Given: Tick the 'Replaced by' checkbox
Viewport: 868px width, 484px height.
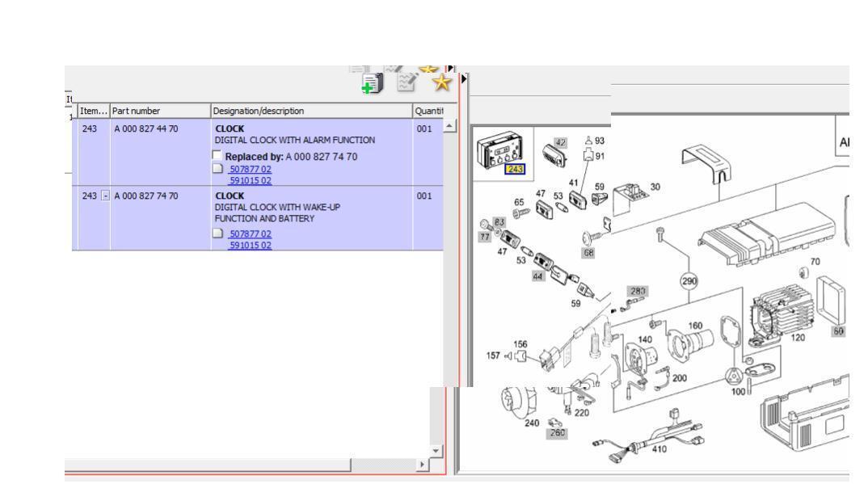Looking at the screenshot, I should (217, 155).
